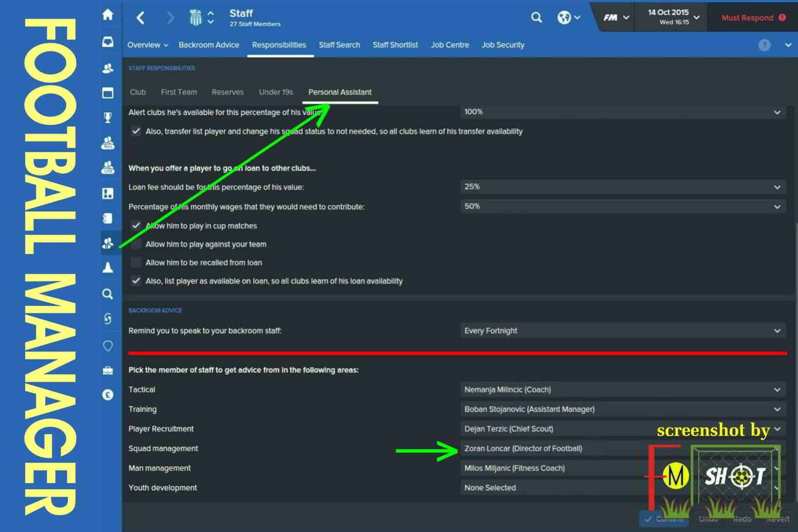Change Man management Milos Miljanic dropdown
This screenshot has width=798, height=532.
[x=623, y=468]
